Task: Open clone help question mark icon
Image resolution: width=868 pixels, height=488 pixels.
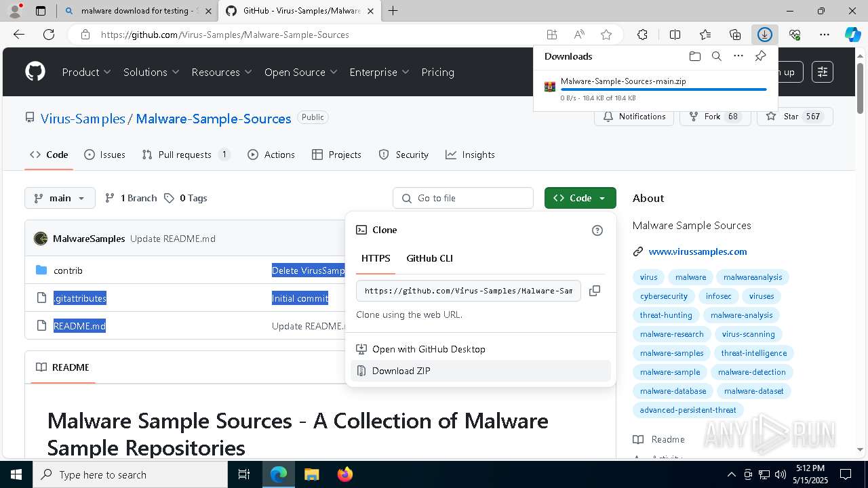Action: 597,230
